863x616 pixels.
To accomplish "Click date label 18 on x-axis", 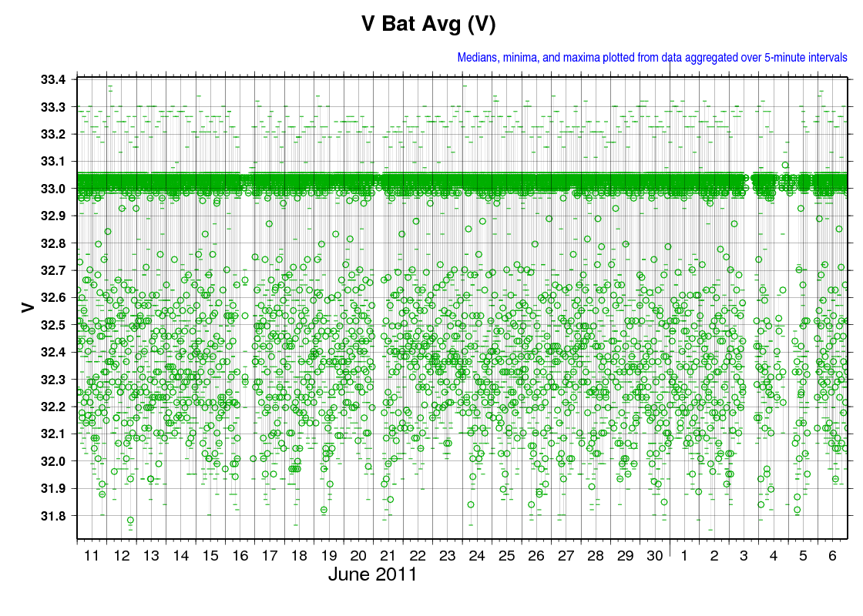I will pos(300,555).
